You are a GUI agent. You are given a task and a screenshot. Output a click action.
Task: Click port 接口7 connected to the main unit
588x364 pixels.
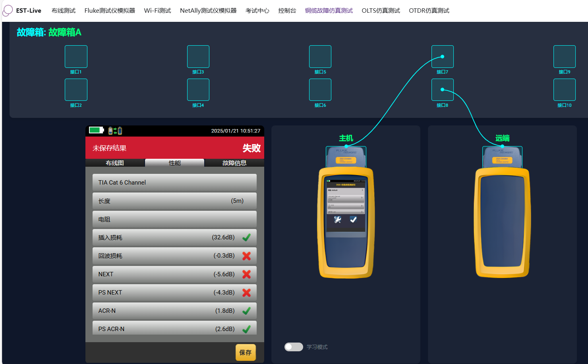443,56
